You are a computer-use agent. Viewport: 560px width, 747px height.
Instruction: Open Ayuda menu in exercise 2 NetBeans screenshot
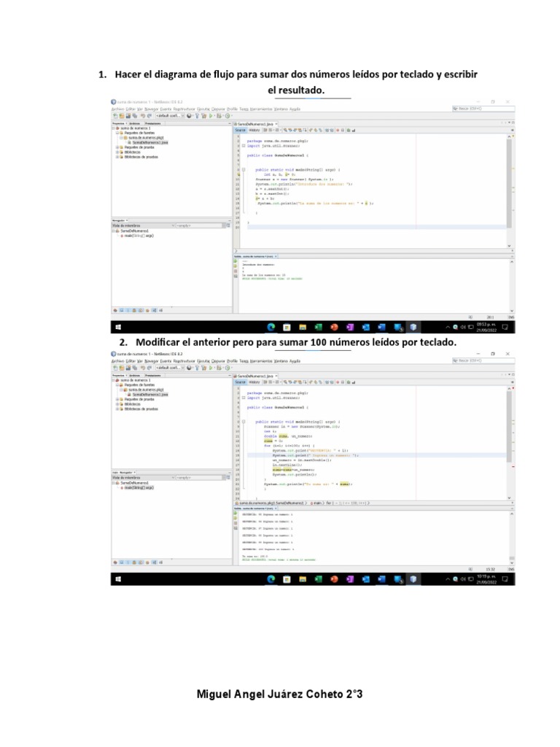click(295, 361)
